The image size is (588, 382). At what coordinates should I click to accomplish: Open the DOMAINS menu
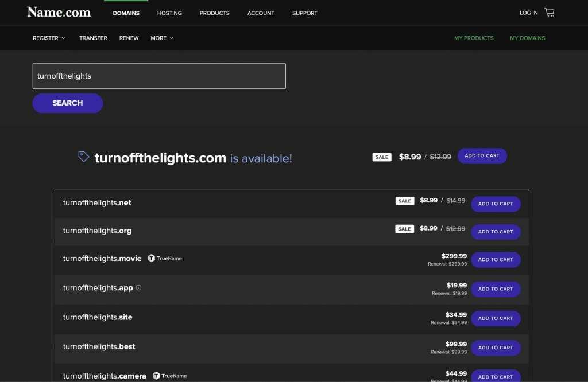pos(126,13)
